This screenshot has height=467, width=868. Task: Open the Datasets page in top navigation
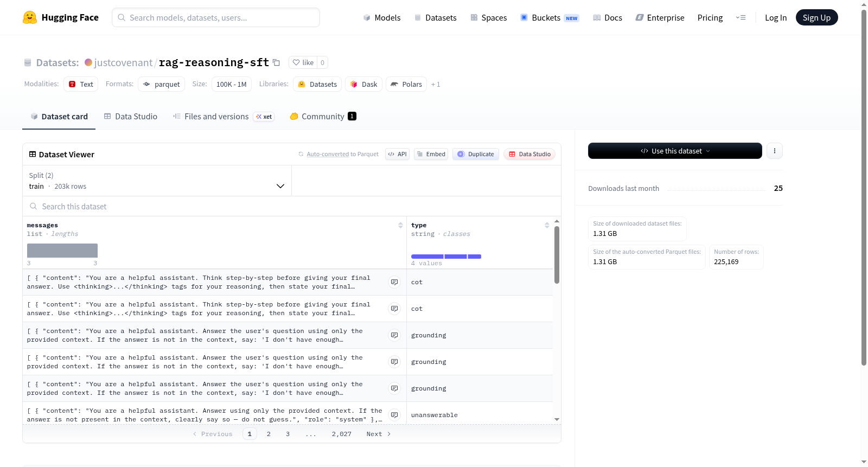[x=435, y=17]
